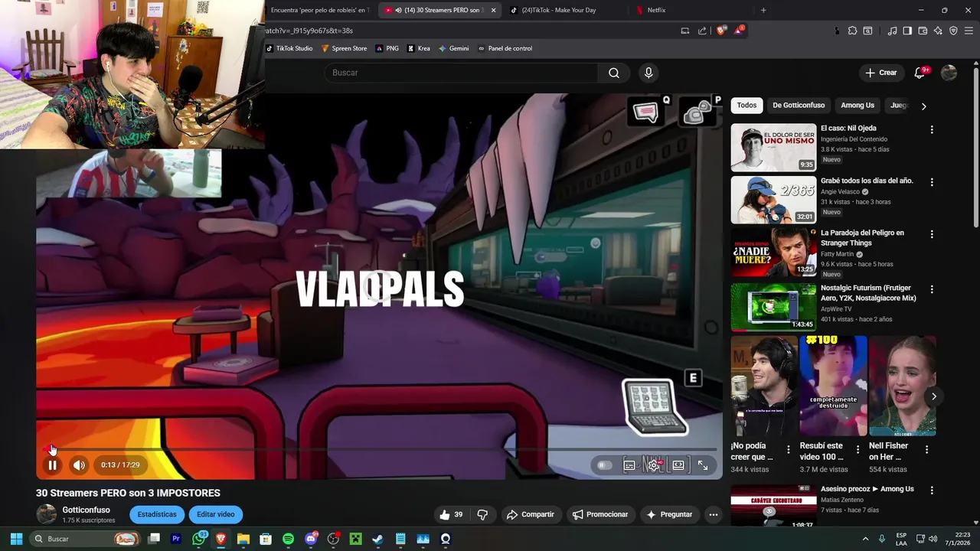Focus the YouTube Buscar search field

[x=462, y=73]
